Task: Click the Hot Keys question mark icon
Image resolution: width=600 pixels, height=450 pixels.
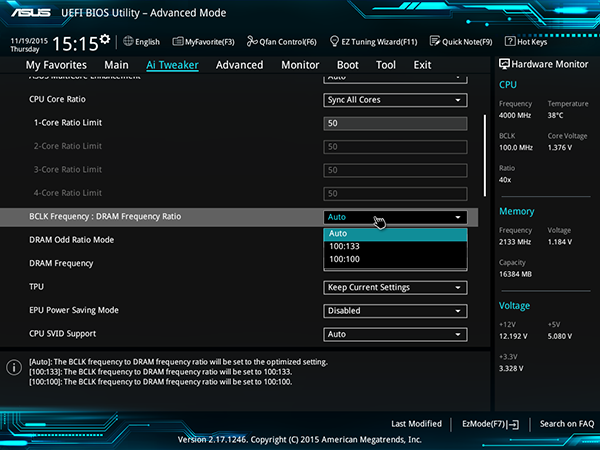Action: [x=510, y=41]
